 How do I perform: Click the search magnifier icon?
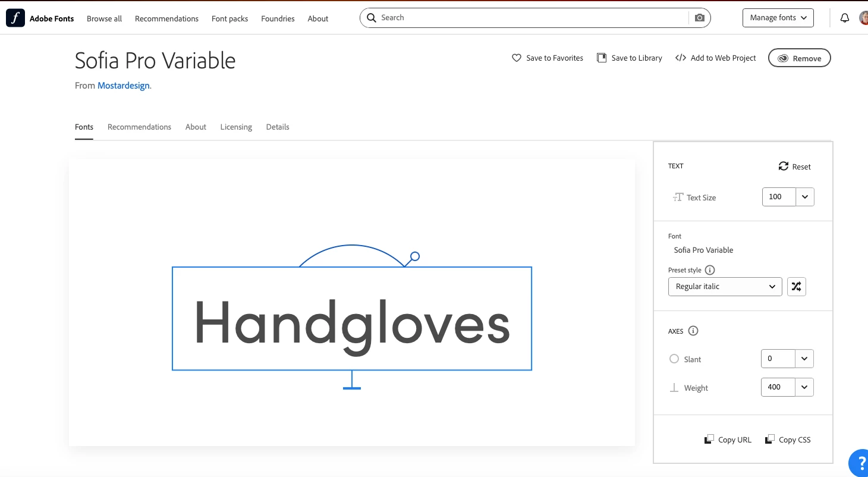pos(372,18)
